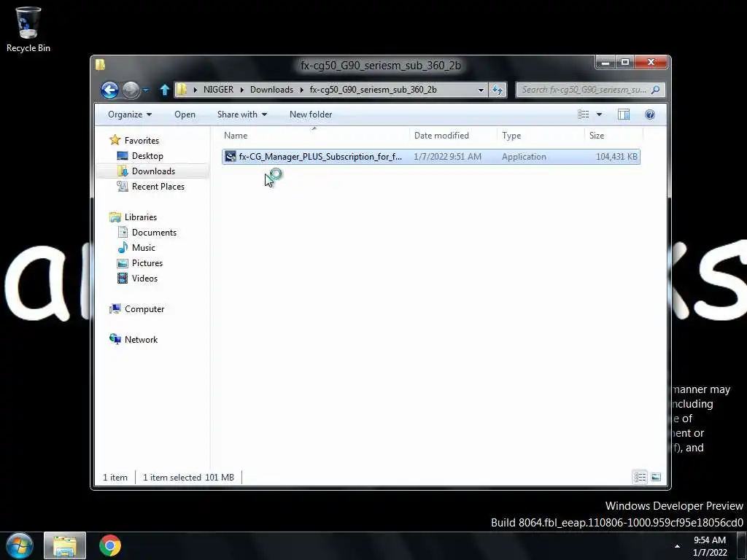Show hidden tray icons arrow

(x=677, y=546)
